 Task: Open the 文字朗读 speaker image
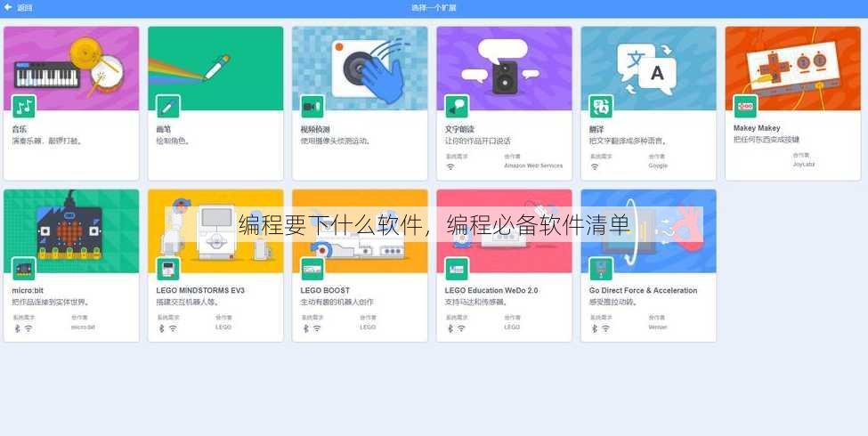coord(504,68)
